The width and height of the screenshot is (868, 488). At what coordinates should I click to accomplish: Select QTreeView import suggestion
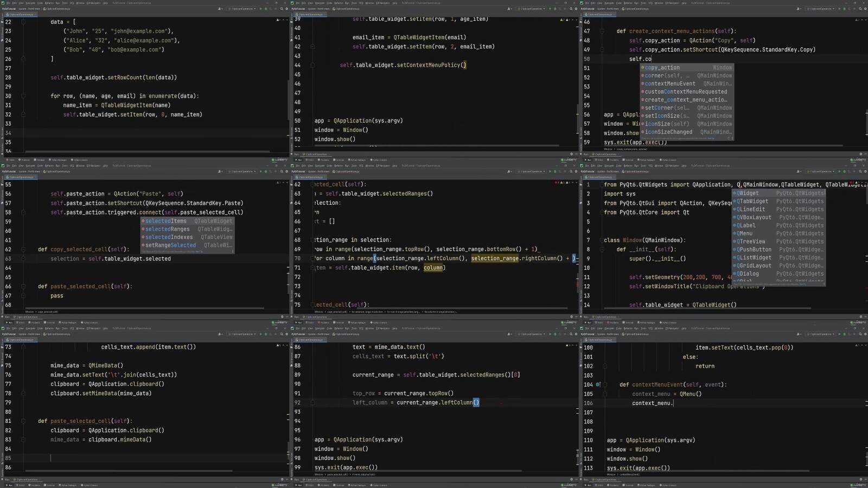click(779, 242)
